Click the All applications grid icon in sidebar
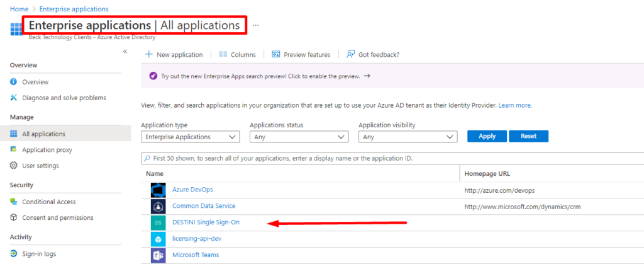This screenshot has width=644, height=264. click(x=14, y=134)
